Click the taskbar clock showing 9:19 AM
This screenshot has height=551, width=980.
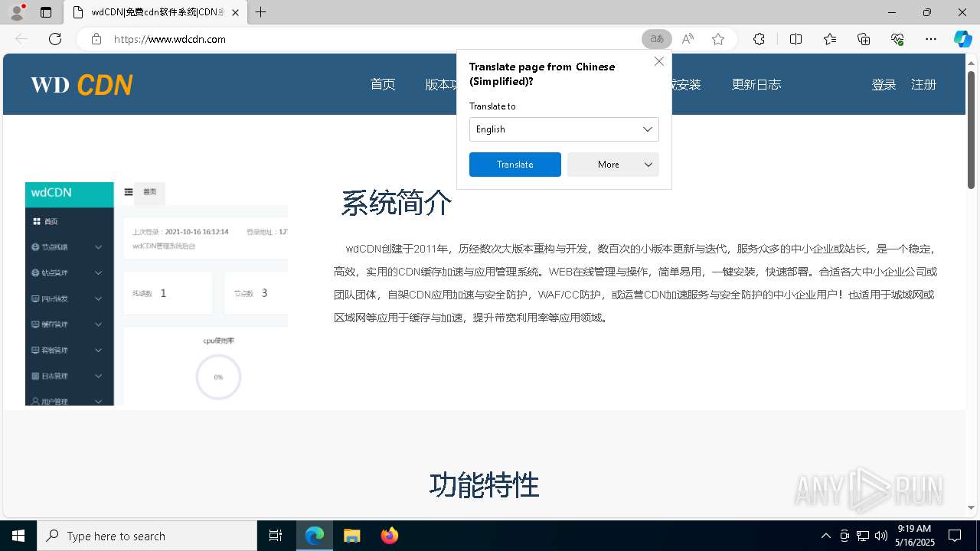point(914,536)
